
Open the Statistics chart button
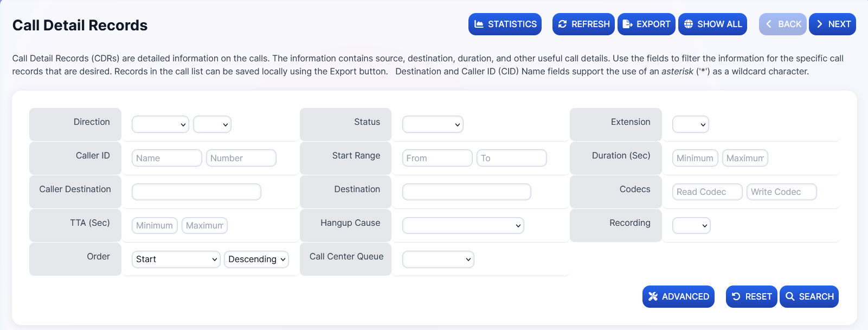pyautogui.click(x=505, y=24)
